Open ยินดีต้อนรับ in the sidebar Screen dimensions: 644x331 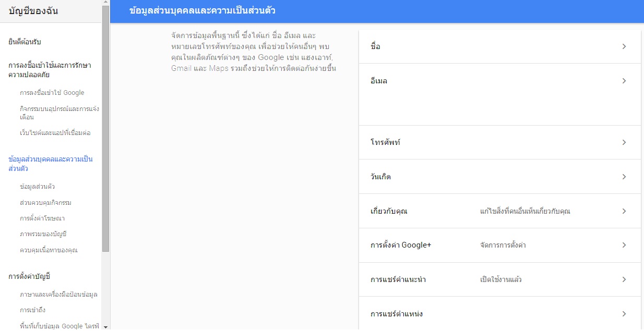pyautogui.click(x=25, y=42)
